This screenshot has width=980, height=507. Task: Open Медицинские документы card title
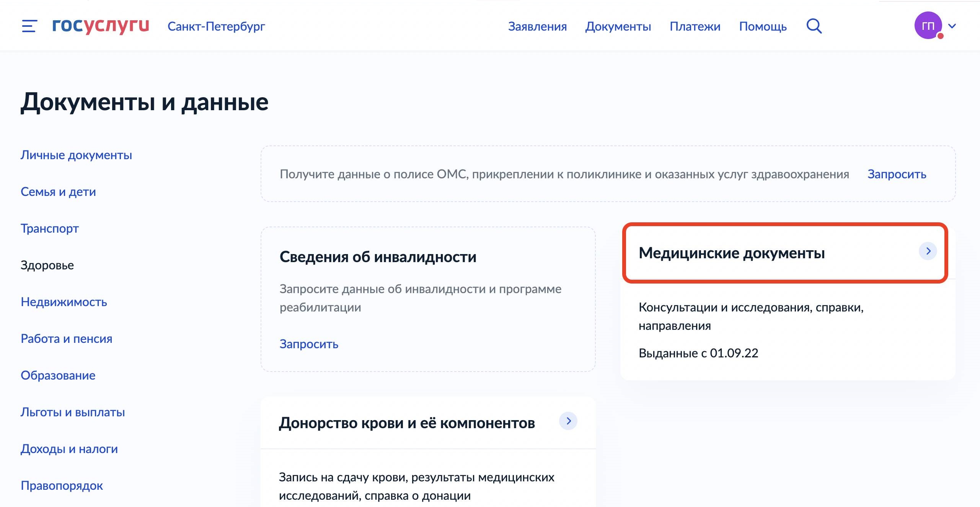click(732, 253)
